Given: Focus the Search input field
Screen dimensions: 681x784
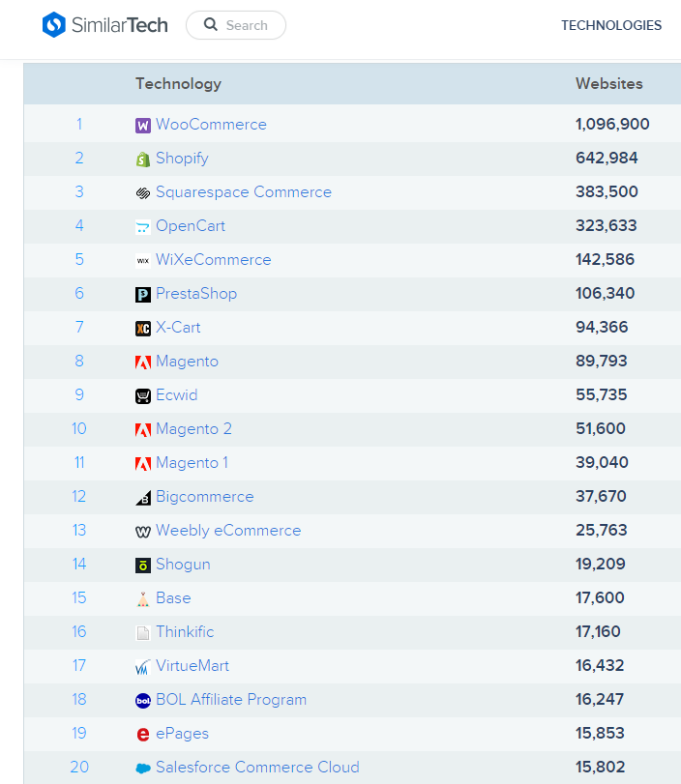Looking at the screenshot, I should (236, 25).
